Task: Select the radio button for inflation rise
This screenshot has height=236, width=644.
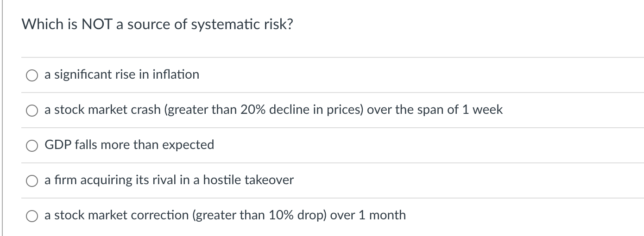Action: click(32, 75)
